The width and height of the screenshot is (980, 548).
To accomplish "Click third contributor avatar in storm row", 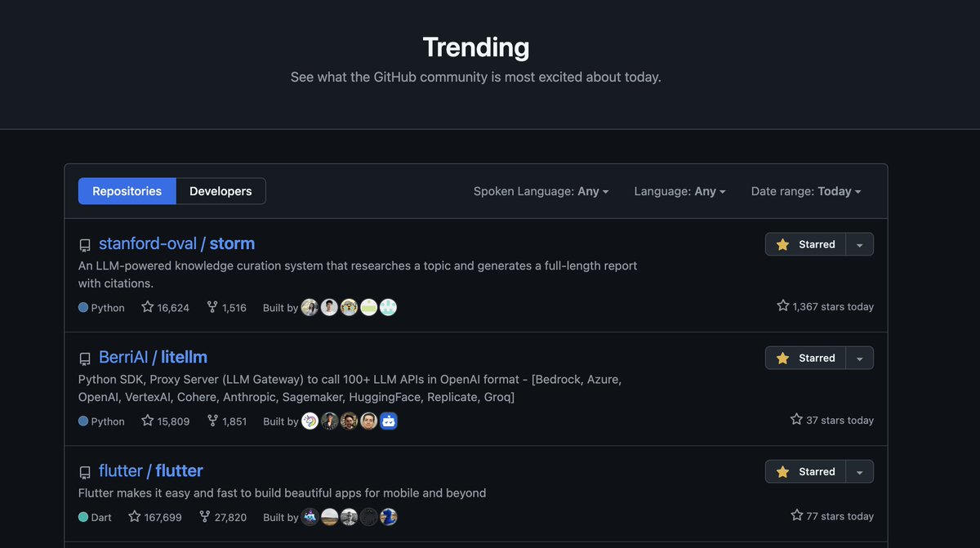I will (349, 307).
